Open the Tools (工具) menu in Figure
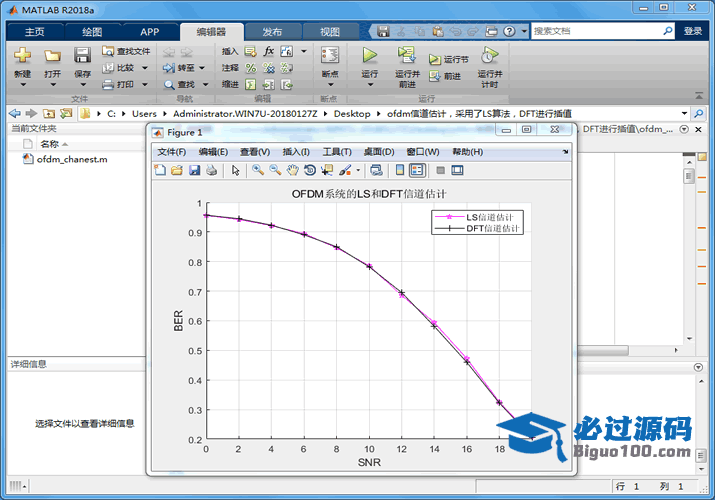Viewport: 715px width, 500px height. 337,152
